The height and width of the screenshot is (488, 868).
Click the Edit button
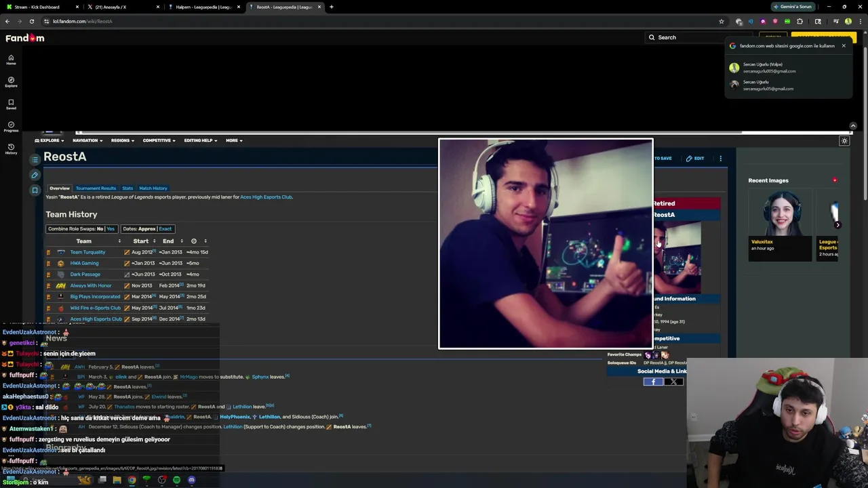click(x=695, y=159)
